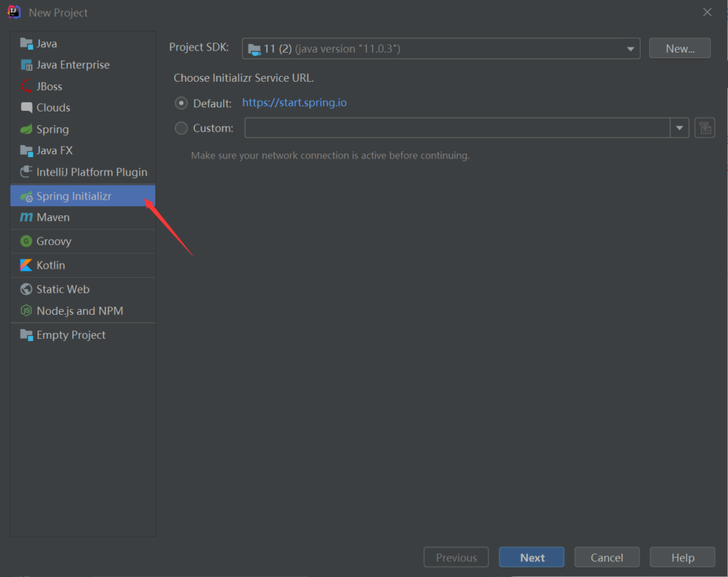Select the Default Initializr URL radio button
Image resolution: width=728 pixels, height=577 pixels.
[181, 103]
